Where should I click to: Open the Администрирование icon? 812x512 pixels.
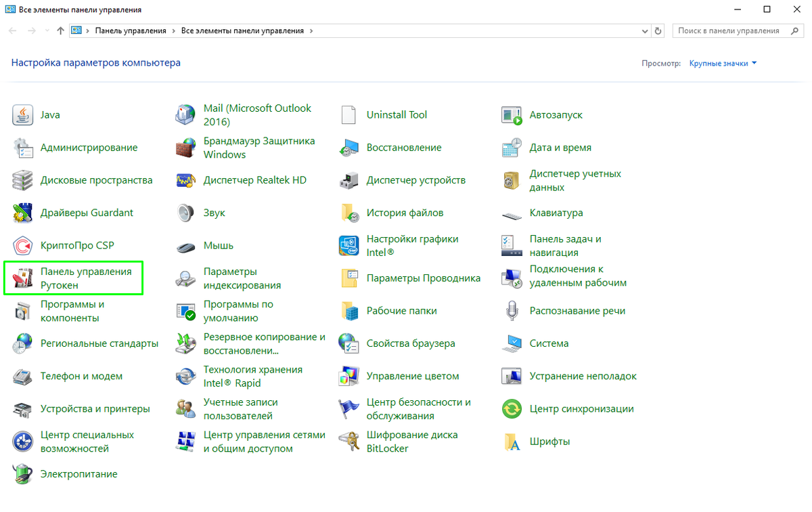click(23, 148)
